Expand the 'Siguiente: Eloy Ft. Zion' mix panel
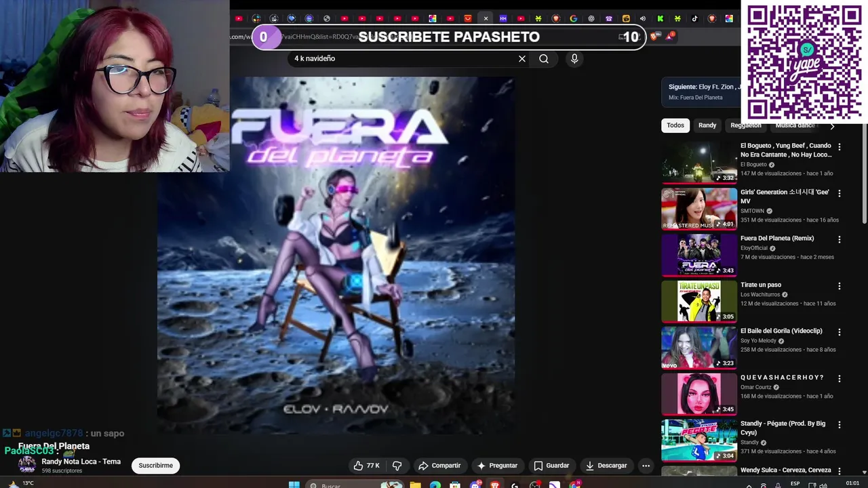Viewport: 868px width, 488px height. (701, 92)
